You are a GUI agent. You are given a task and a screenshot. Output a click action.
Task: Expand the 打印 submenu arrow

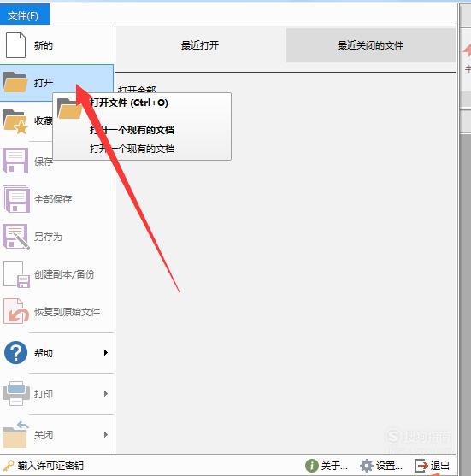point(106,394)
